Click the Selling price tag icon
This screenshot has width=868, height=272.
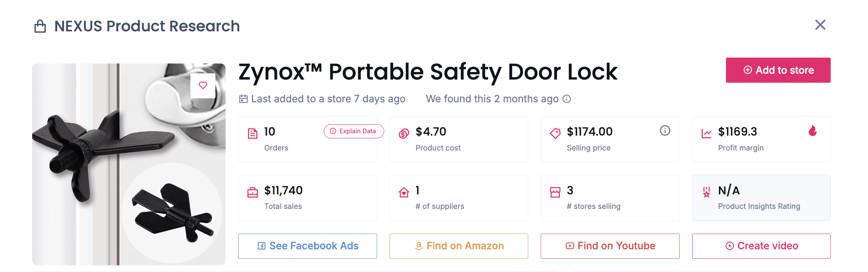(x=555, y=133)
